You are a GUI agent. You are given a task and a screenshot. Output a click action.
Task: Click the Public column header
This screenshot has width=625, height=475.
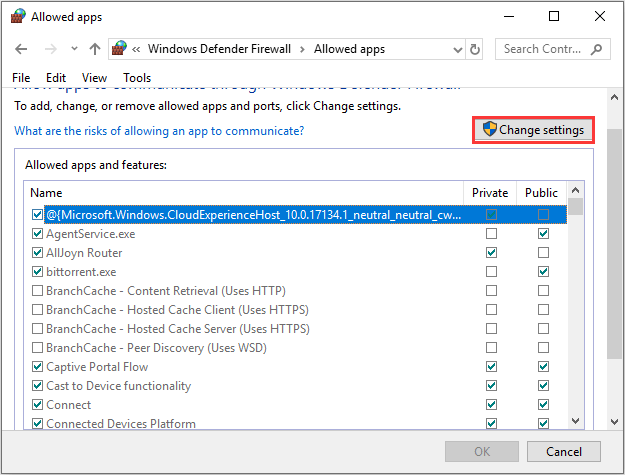pos(541,193)
